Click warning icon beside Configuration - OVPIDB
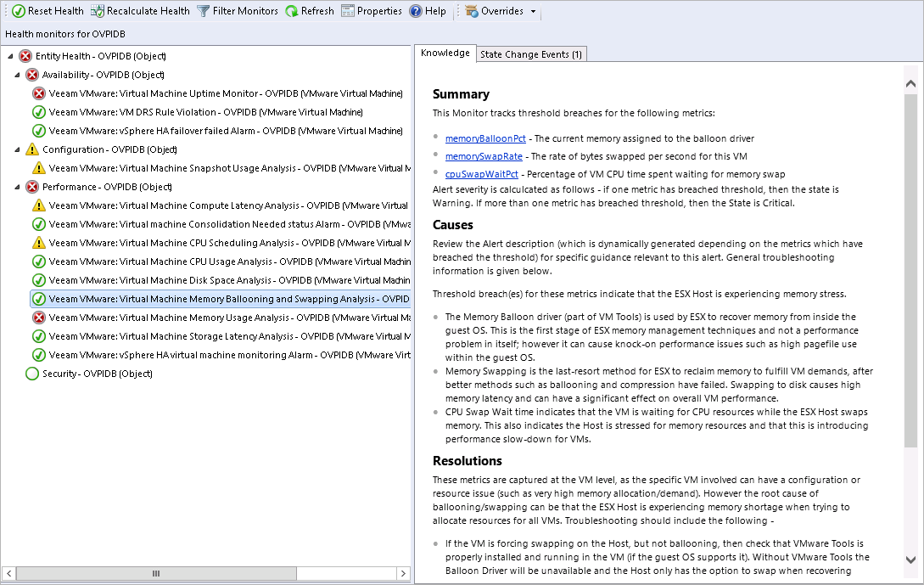 32,149
